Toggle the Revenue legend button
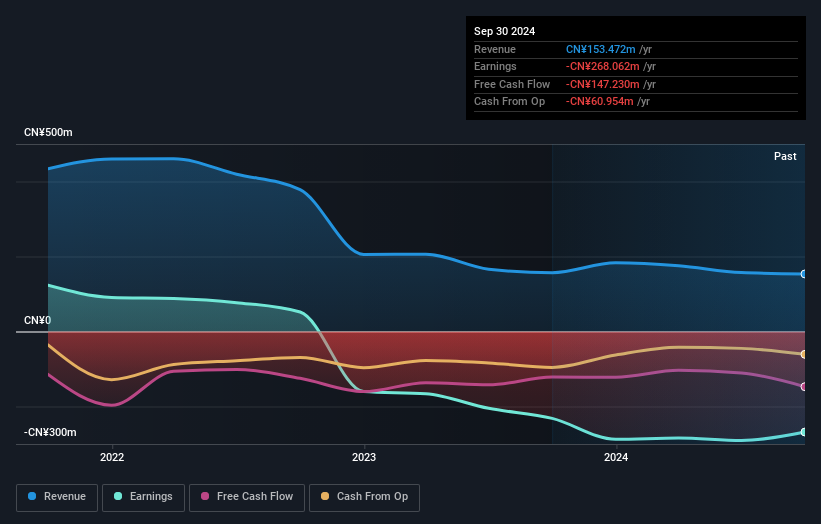Viewport: 821px width, 524px height. point(57,497)
